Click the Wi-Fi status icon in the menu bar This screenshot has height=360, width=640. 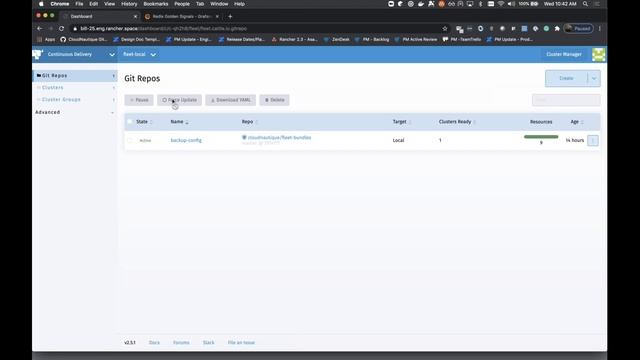coord(501,4)
